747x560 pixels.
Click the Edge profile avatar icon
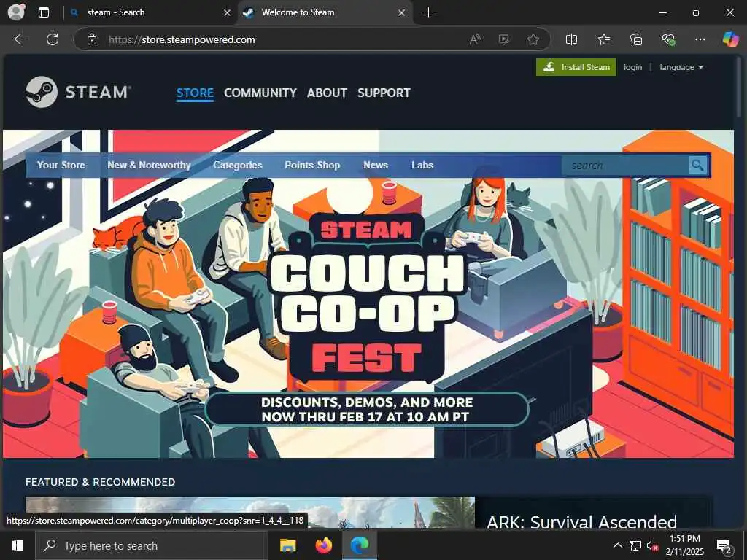click(x=17, y=12)
